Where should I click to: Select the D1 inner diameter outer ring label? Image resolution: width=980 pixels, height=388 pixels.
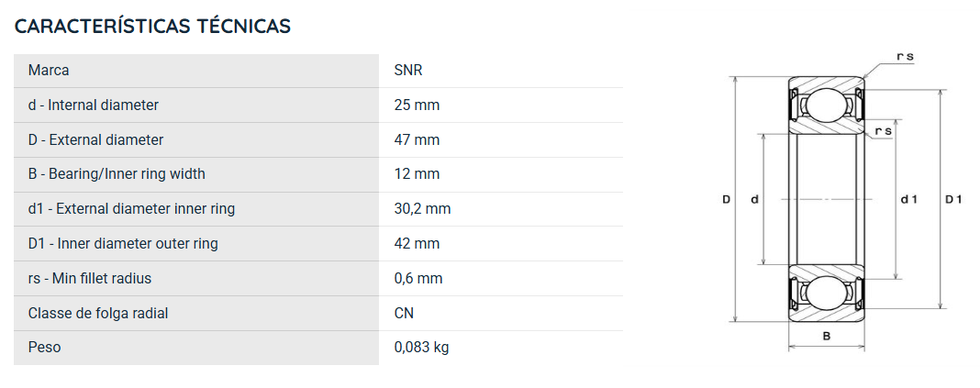click(123, 244)
